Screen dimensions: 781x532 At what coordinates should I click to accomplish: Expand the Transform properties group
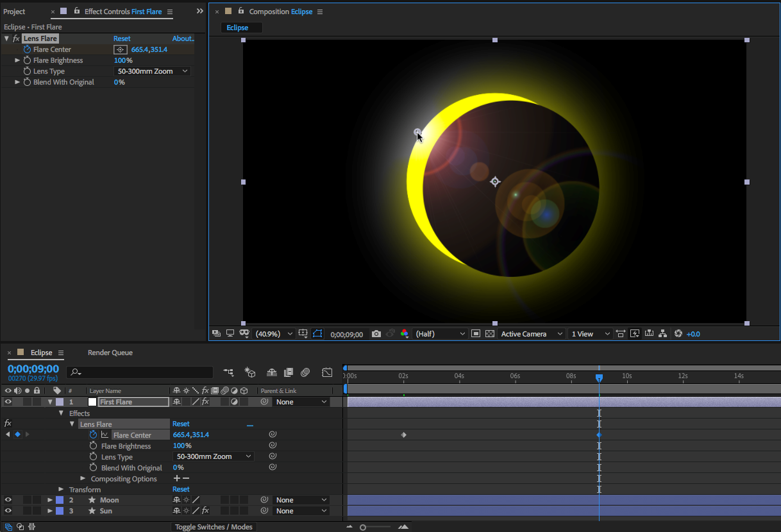coord(61,490)
